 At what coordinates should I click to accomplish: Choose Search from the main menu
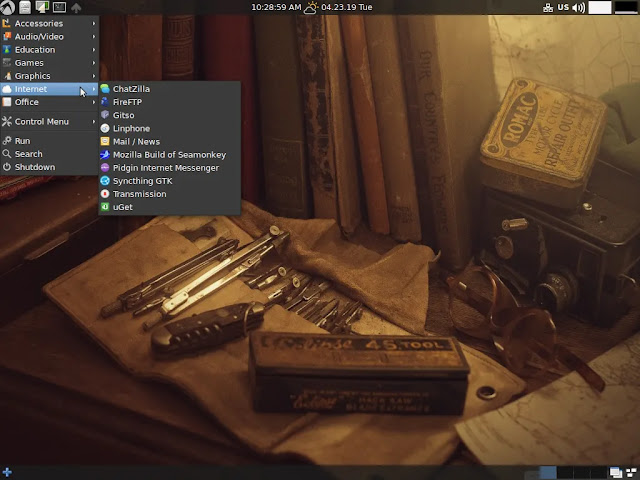pos(49,153)
